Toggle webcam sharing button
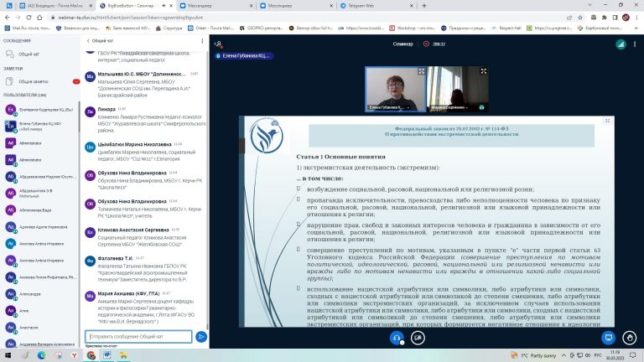Screen dimensions: 644x362 (x=418, y=336)
